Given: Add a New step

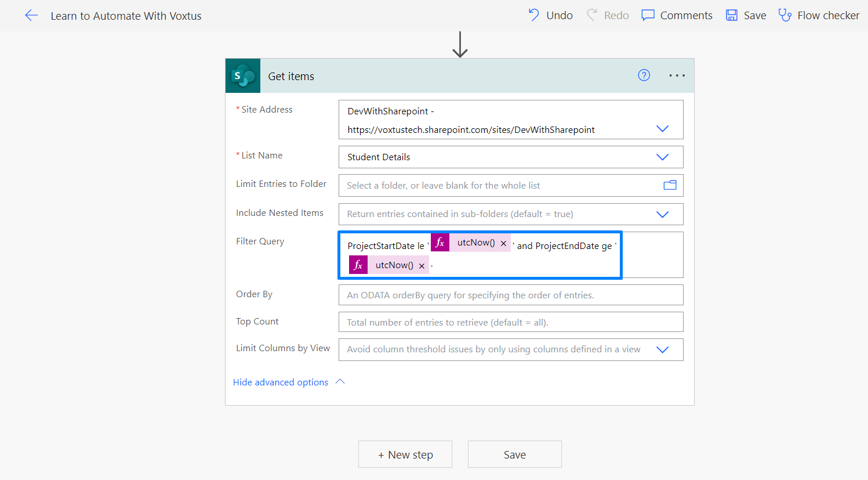Looking at the screenshot, I should click(x=405, y=454).
